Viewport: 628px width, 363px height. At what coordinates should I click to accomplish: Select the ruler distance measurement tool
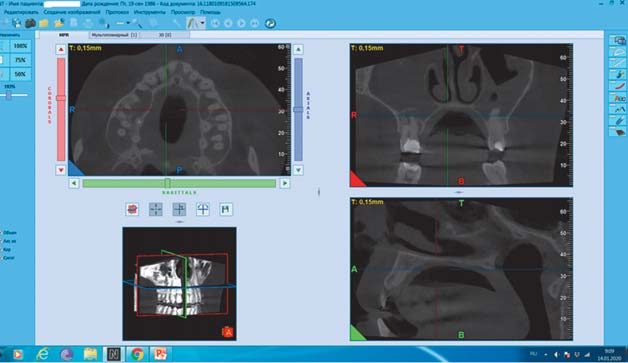617,63
